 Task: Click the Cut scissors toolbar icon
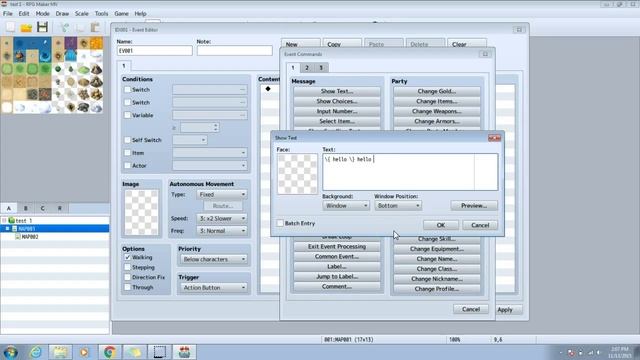pos(64,27)
